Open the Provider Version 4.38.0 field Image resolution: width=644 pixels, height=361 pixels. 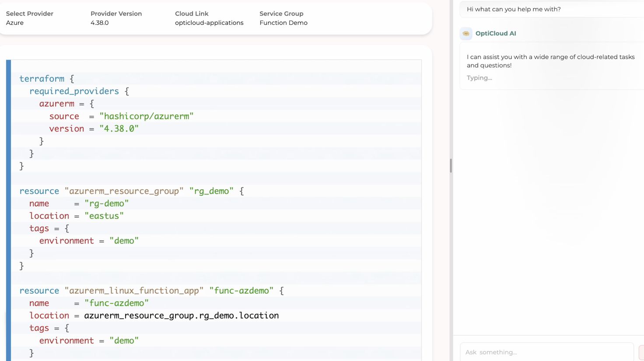pyautogui.click(x=116, y=18)
